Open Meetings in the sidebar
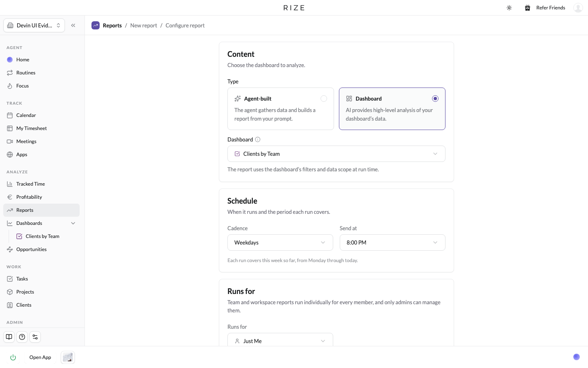The image size is (588, 368). point(41,141)
